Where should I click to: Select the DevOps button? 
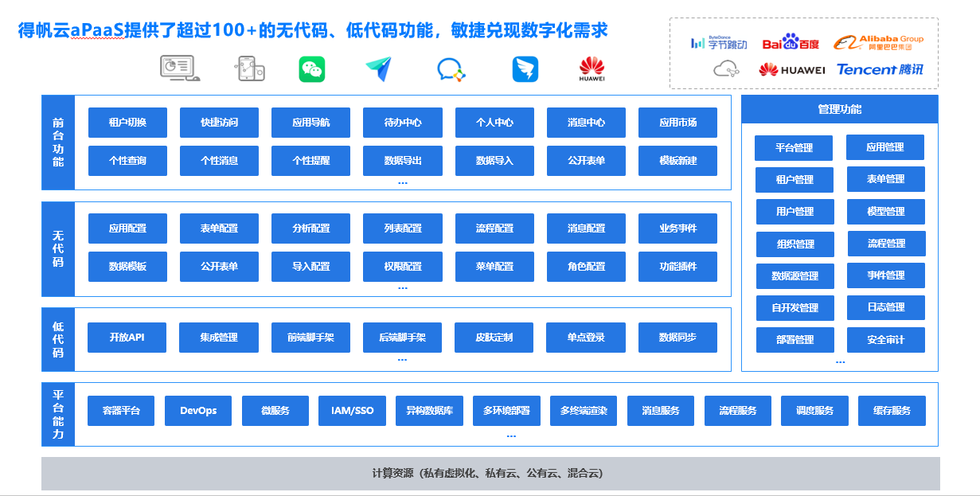coord(197,411)
